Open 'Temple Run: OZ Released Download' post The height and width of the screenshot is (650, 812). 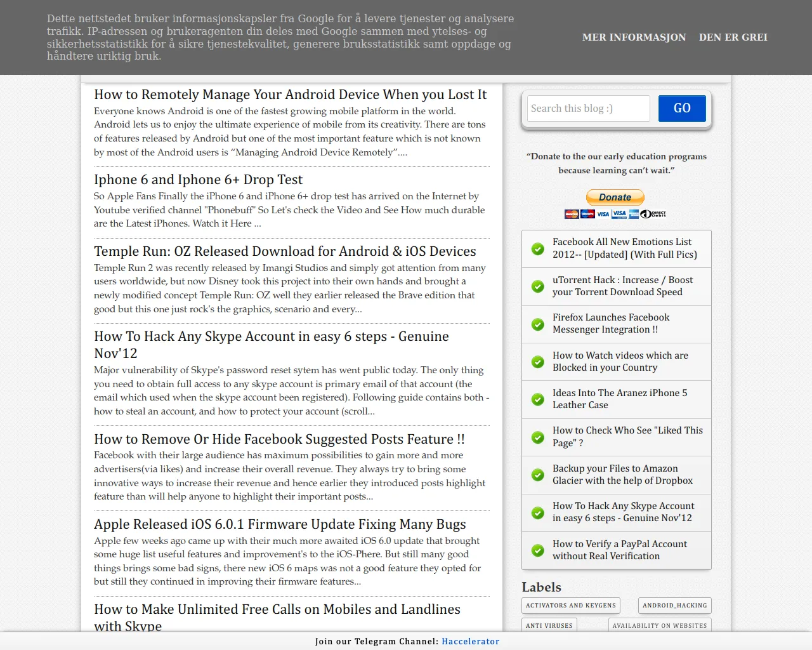(x=285, y=251)
